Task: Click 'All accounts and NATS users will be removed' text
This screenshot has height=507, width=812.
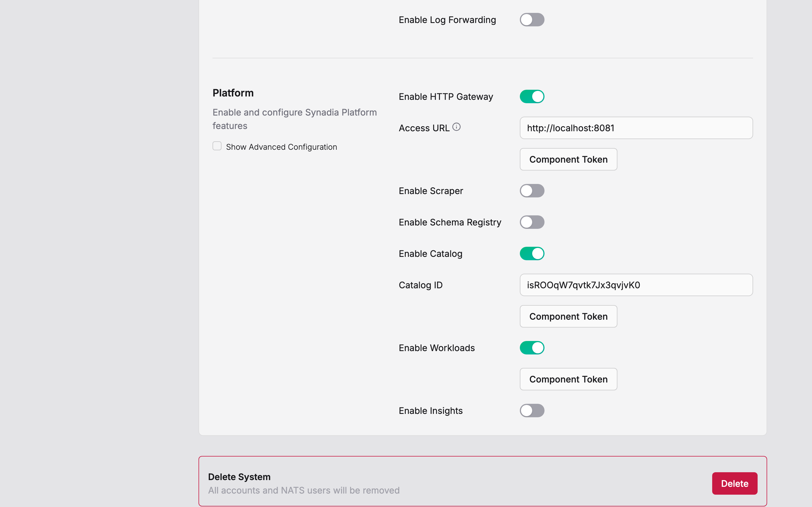Action: click(x=304, y=490)
